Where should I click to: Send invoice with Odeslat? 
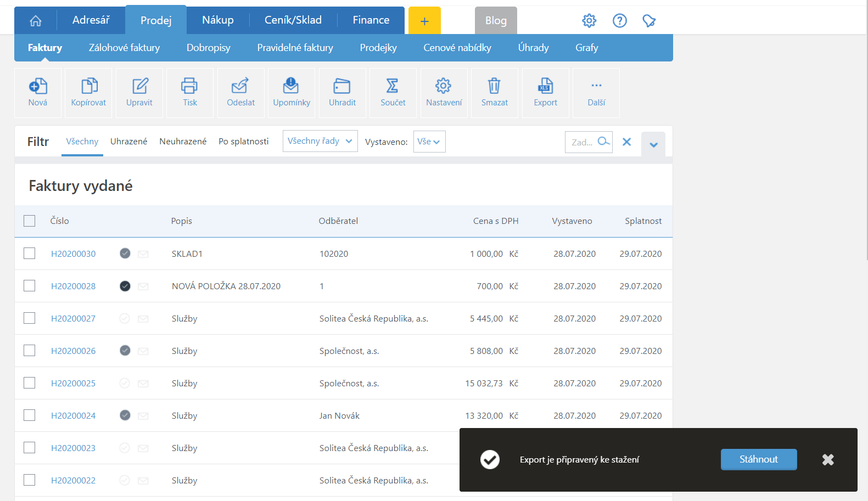point(241,93)
